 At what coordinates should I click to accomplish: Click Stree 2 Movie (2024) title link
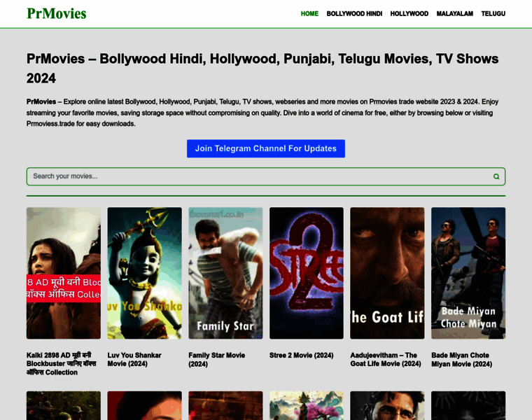pyautogui.click(x=301, y=355)
